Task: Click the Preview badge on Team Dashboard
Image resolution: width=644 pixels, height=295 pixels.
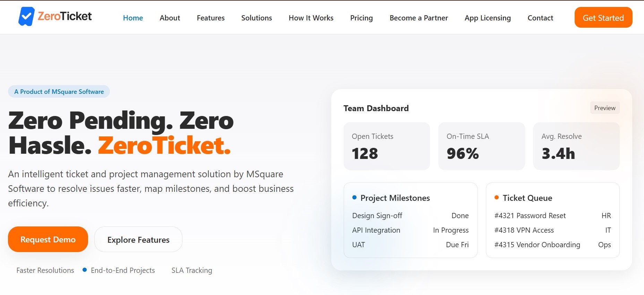Action: (604, 108)
